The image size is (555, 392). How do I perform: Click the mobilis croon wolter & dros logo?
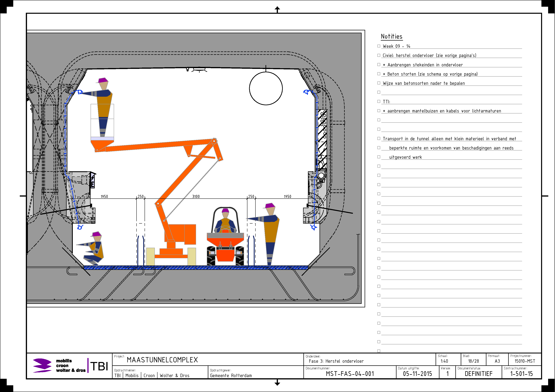click(59, 365)
